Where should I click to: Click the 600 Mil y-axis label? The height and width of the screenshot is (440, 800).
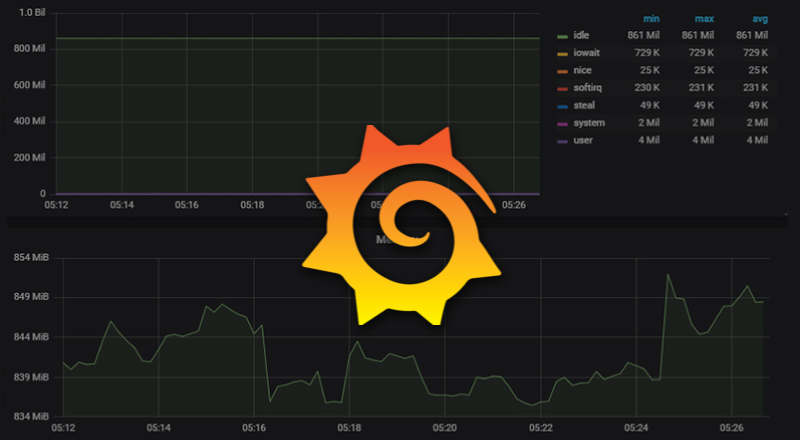[31, 85]
